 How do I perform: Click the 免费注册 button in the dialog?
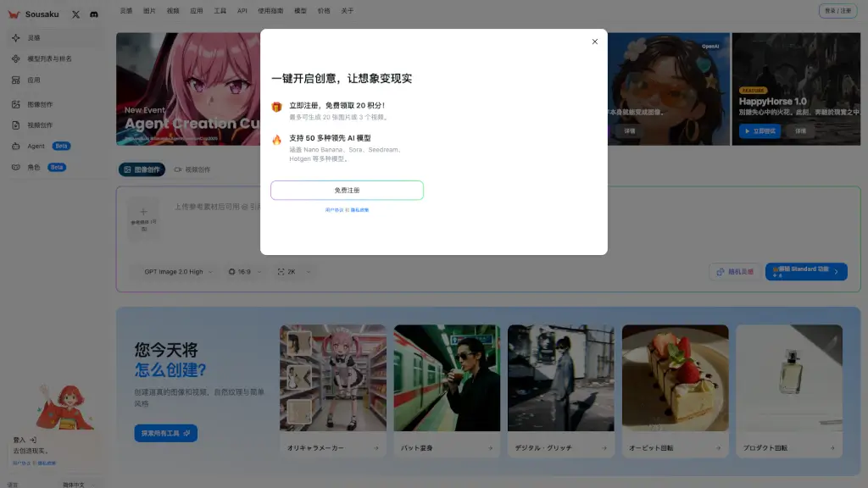pyautogui.click(x=347, y=190)
